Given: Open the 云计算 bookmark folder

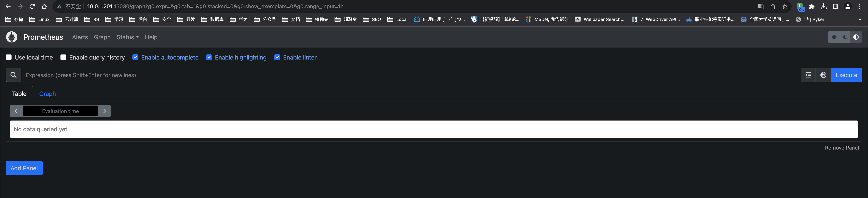Looking at the screenshot, I should point(67,19).
